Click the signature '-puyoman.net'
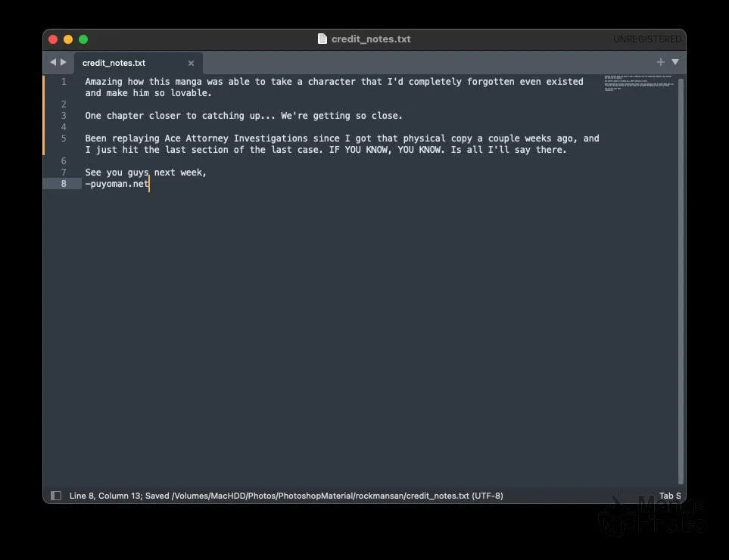This screenshot has width=729, height=560. (117, 184)
